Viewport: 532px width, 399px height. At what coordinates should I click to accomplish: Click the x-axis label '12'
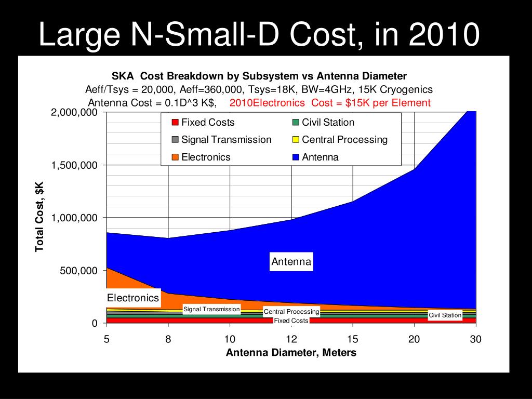pyautogui.click(x=291, y=339)
